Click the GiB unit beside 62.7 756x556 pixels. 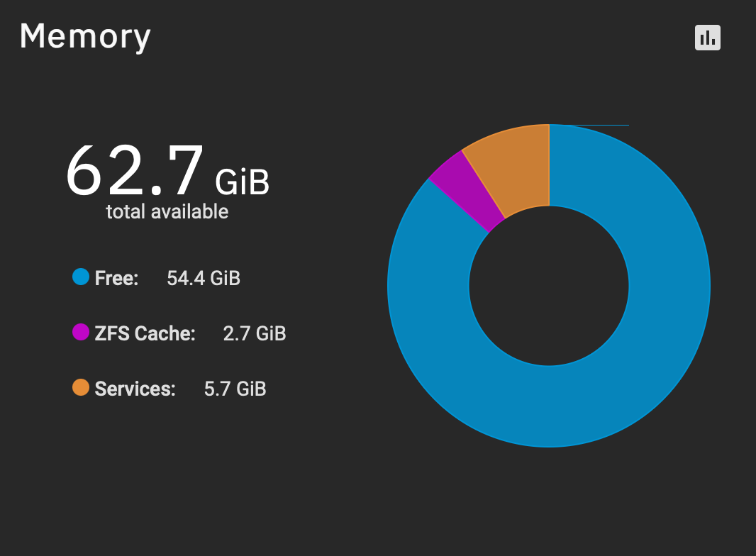(x=242, y=182)
